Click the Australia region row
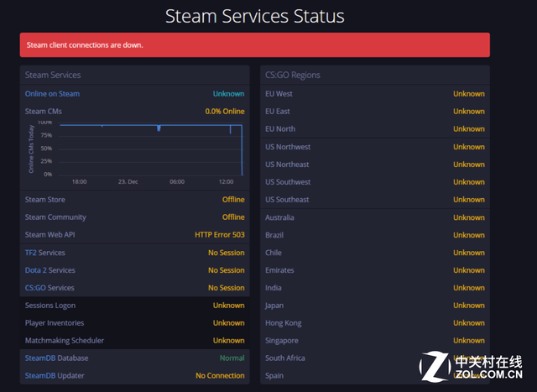Screen dimensions: 537x392 coord(375,217)
